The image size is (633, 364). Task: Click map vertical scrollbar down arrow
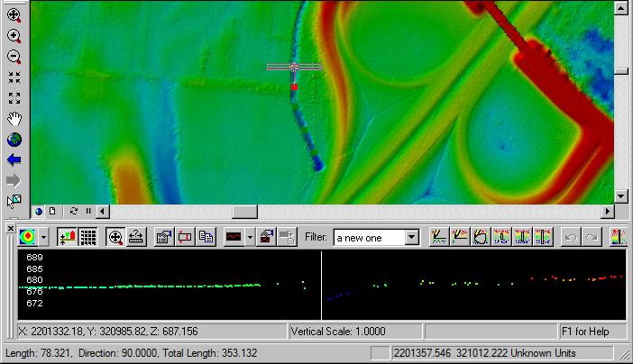pyautogui.click(x=621, y=196)
